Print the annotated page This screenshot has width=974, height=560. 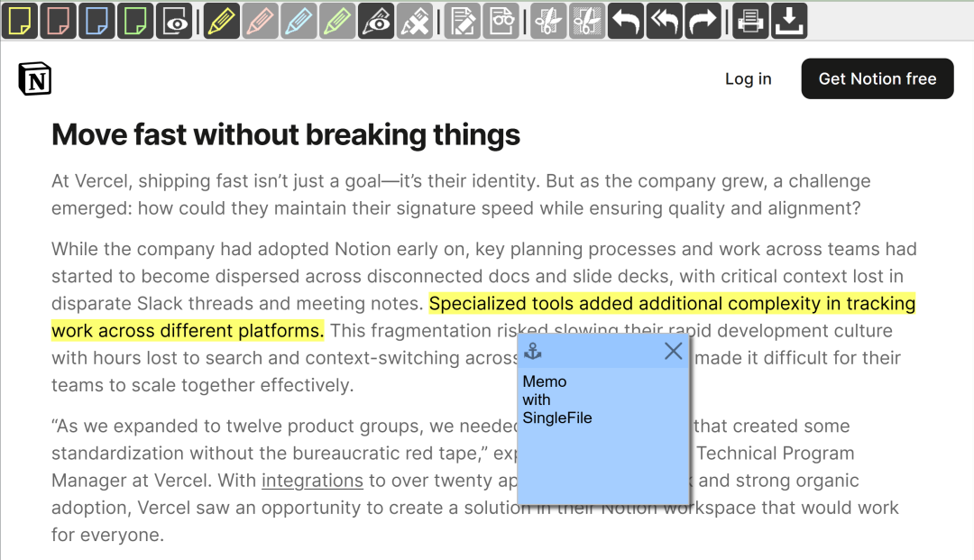[750, 21]
